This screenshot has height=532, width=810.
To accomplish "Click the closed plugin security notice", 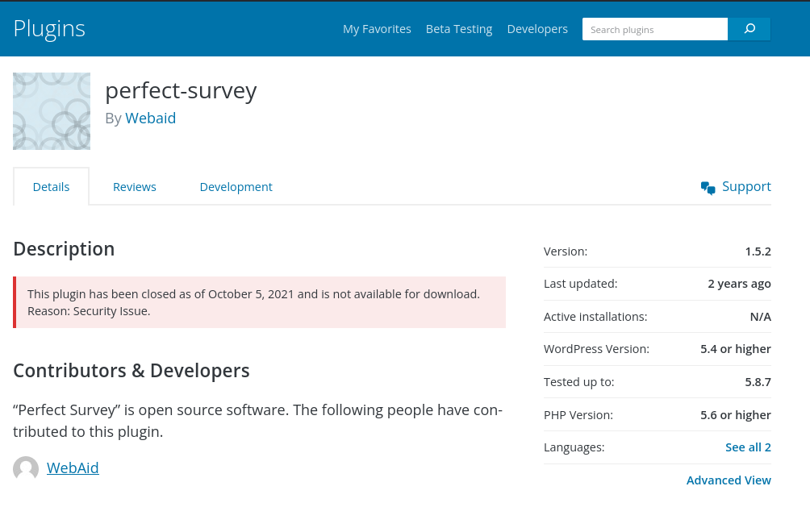I will 260,302.
